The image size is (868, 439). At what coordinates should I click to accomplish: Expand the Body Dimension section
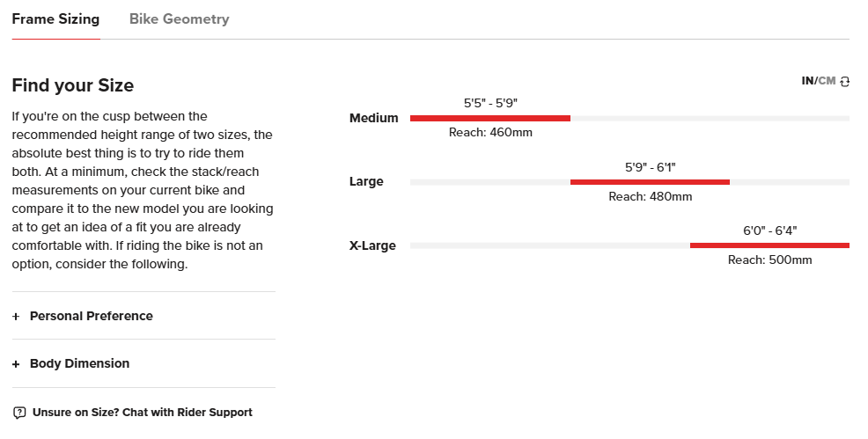[79, 363]
